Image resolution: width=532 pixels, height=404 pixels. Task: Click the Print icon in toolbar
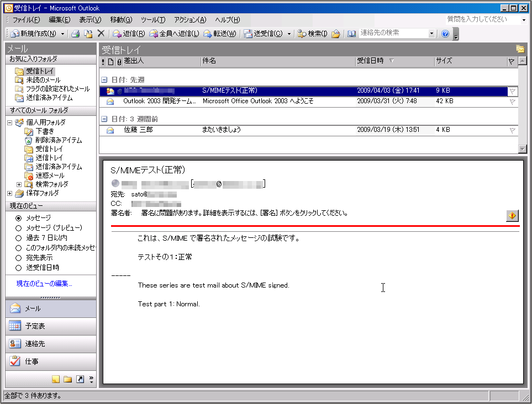75,34
